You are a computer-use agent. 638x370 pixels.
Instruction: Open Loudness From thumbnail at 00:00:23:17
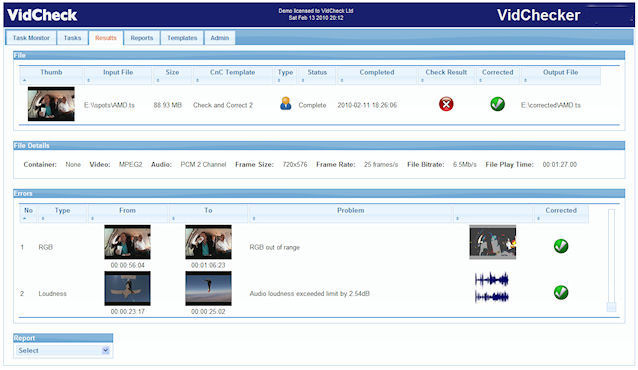(127, 288)
